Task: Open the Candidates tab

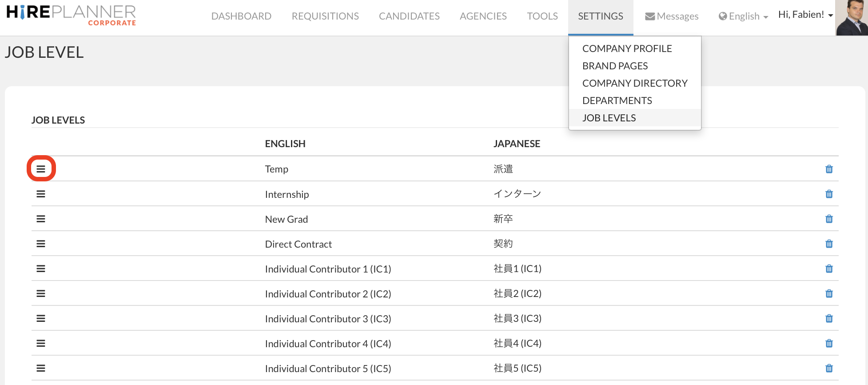Action: 409,16
